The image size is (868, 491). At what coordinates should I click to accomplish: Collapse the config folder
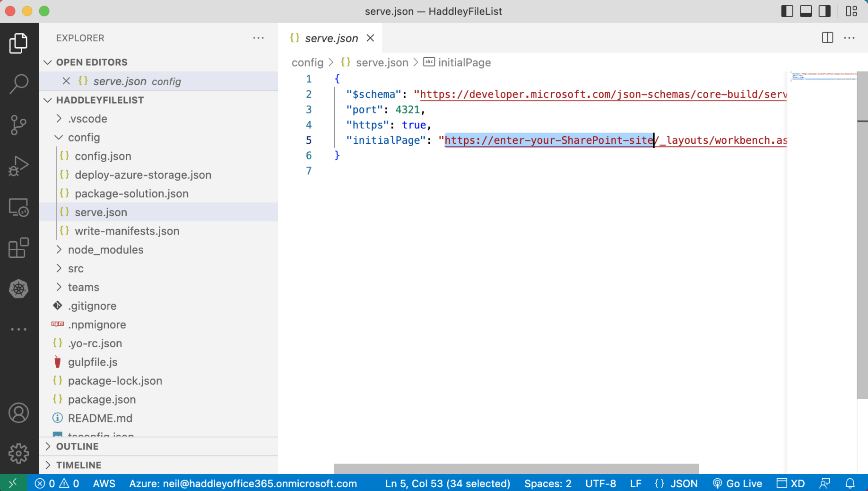(84, 137)
